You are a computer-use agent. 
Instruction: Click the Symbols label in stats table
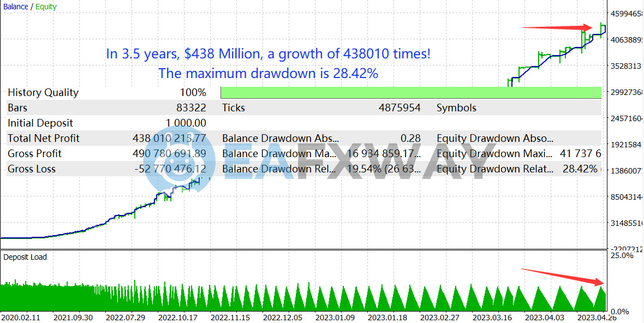pyautogui.click(x=456, y=108)
